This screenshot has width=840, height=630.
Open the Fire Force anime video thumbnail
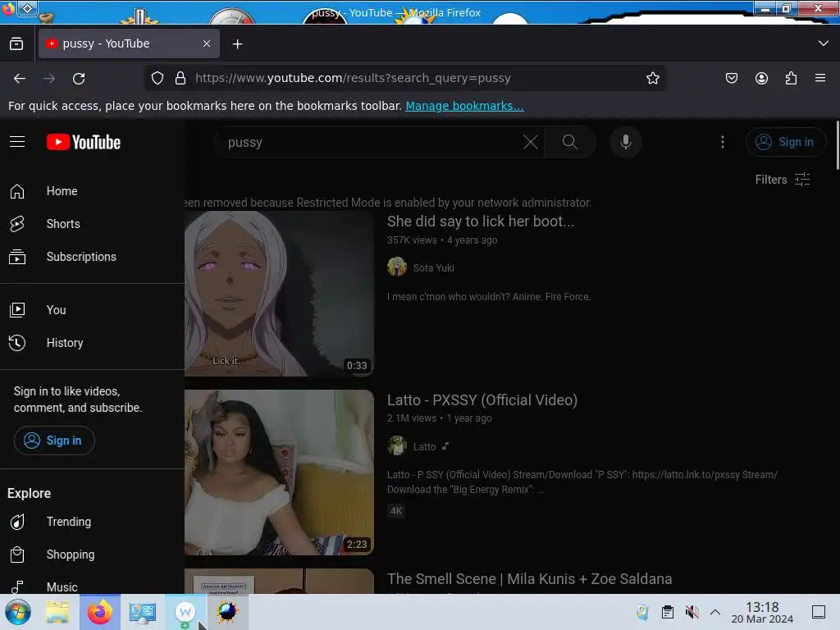(279, 294)
